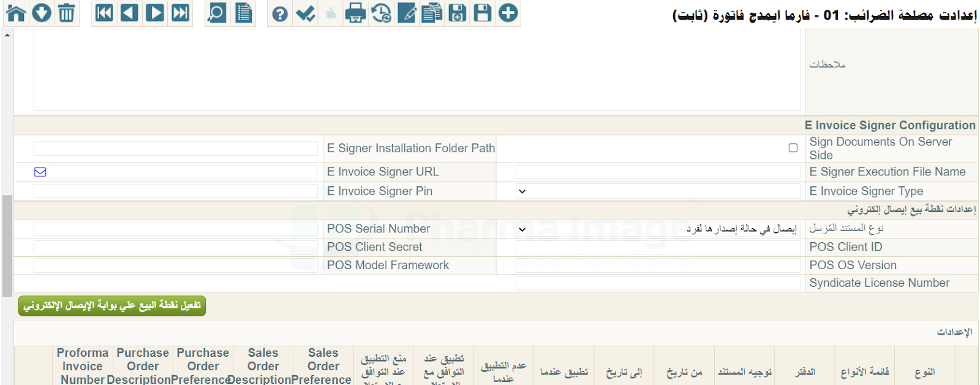Click POS Client ID input
The image size is (980, 385).
pos(658,247)
